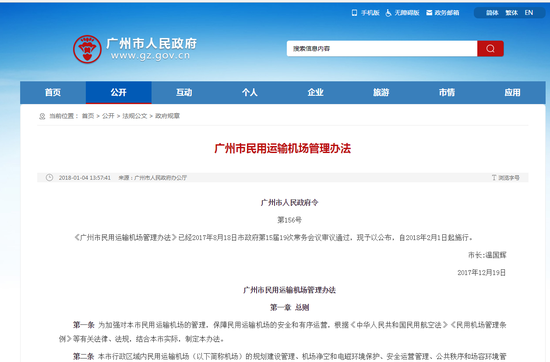Open the 手机版 mobile version link
This screenshot has width=550, height=362.
[x=370, y=13]
